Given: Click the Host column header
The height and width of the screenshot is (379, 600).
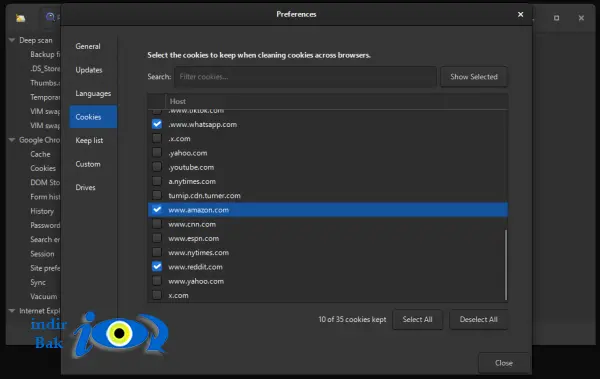Looking at the screenshot, I should point(336,101).
